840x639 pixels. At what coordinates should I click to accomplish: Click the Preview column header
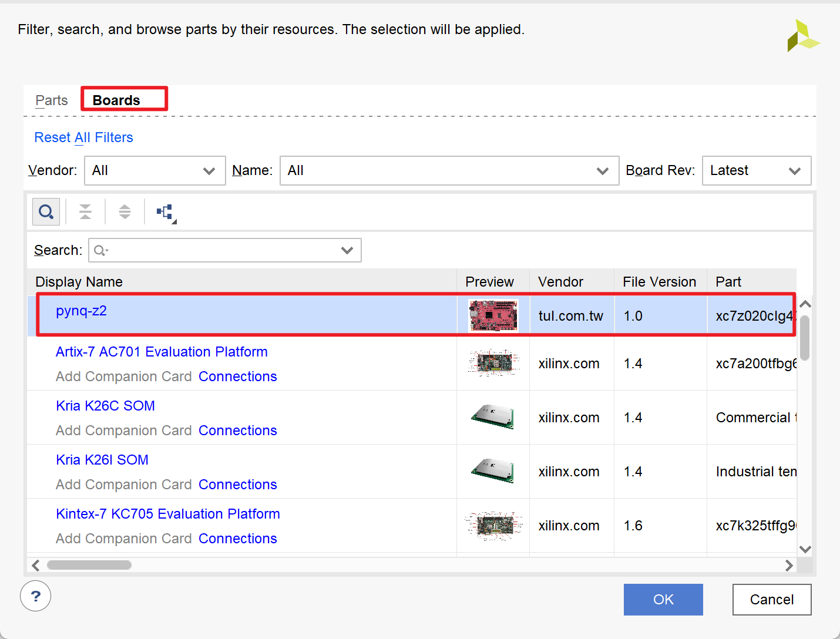493,282
